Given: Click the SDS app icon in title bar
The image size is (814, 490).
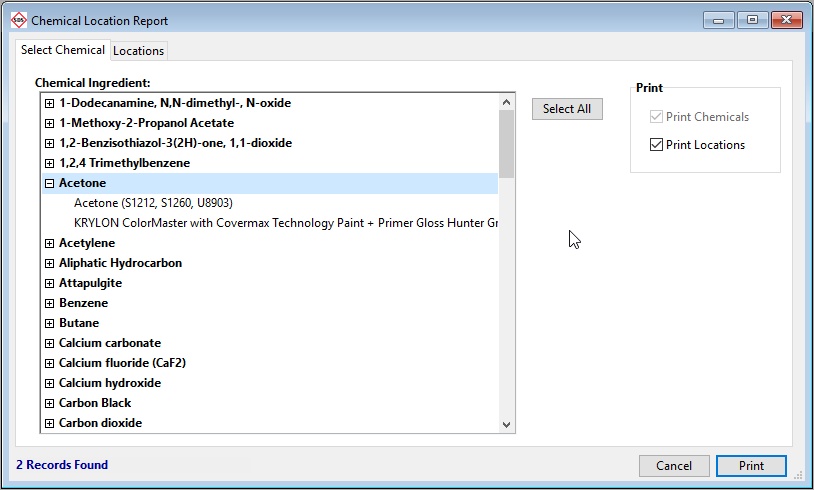Looking at the screenshot, I should (x=18, y=20).
